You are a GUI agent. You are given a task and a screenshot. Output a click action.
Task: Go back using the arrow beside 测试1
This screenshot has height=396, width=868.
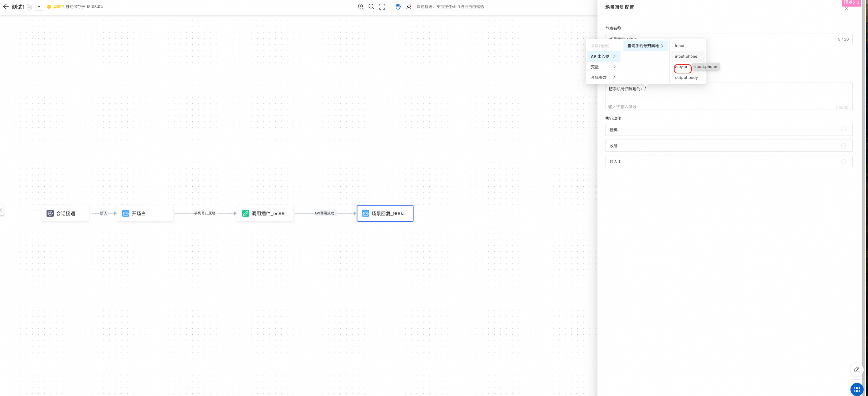5,7
